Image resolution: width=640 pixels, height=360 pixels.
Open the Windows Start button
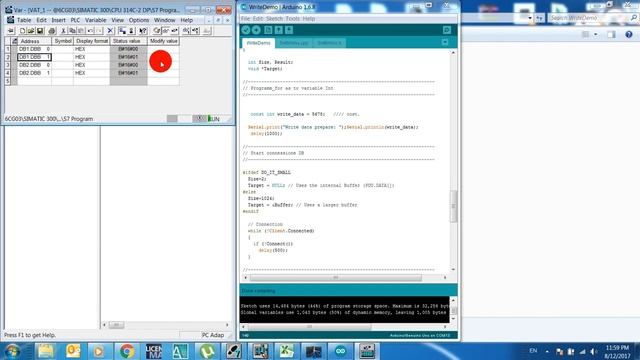(13, 351)
